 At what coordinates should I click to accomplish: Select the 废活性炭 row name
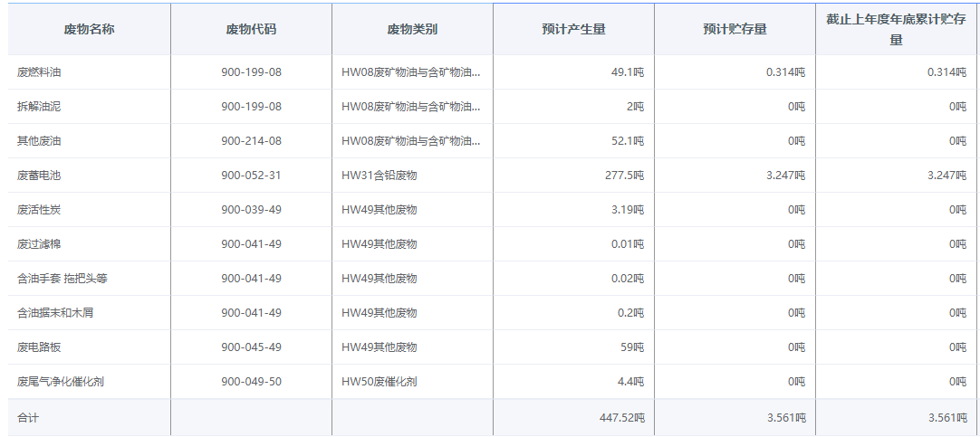tap(39, 210)
